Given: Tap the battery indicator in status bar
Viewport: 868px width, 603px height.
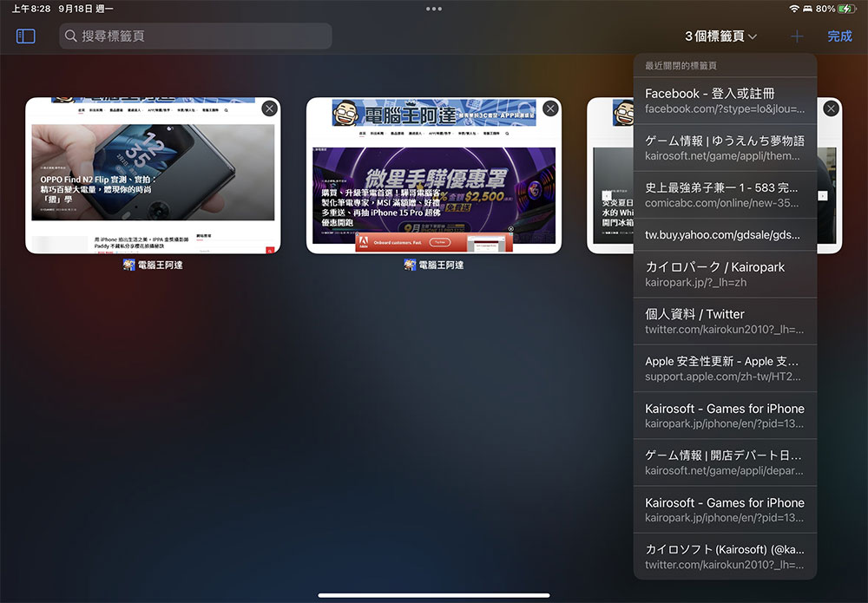Looking at the screenshot, I should pos(847,9).
